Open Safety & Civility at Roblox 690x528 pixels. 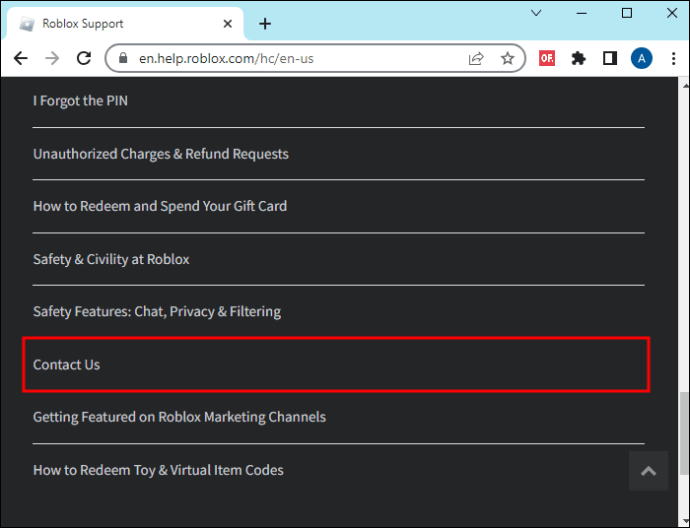[x=111, y=259]
